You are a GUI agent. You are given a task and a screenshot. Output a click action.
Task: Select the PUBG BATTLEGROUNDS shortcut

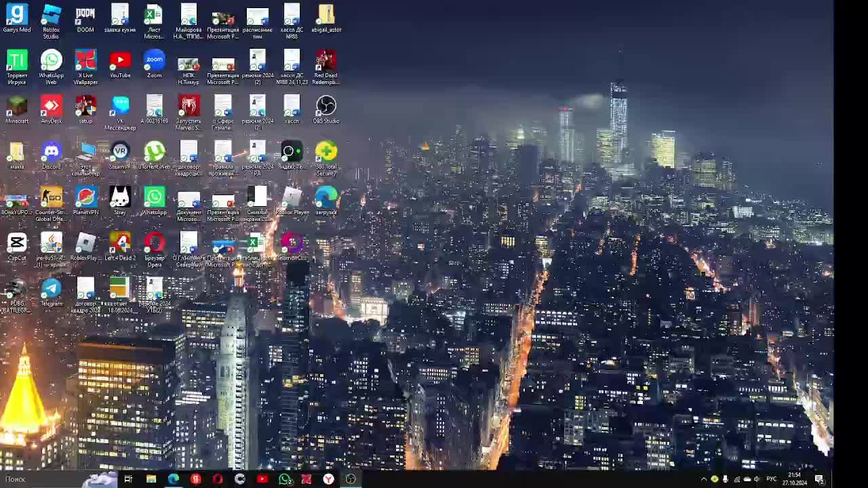(17, 296)
